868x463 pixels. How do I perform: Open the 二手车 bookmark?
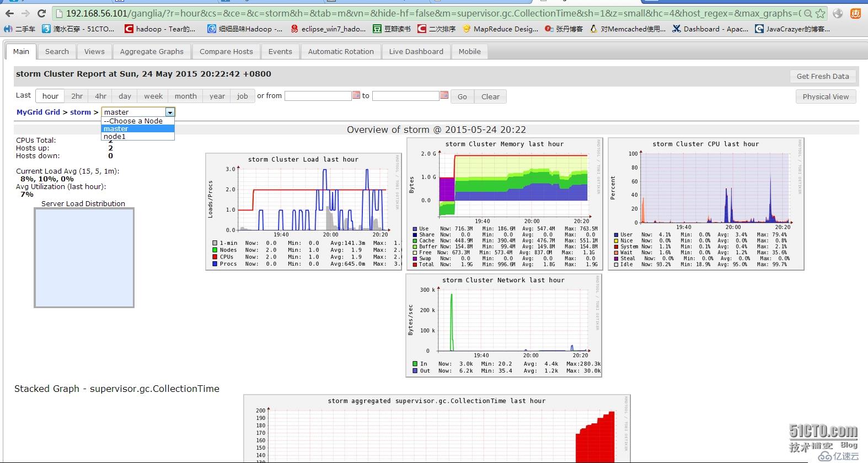(x=20, y=29)
